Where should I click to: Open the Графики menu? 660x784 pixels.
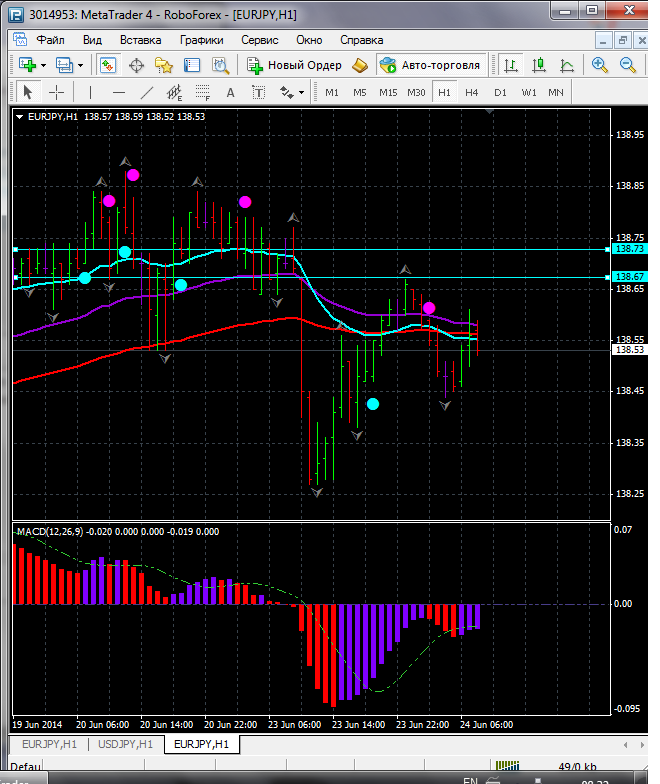coord(201,40)
